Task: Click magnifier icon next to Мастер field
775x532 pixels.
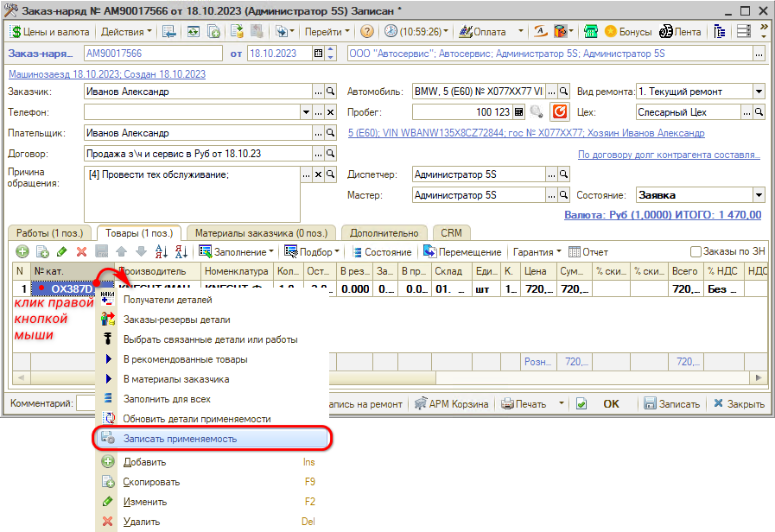Action: click(x=563, y=195)
